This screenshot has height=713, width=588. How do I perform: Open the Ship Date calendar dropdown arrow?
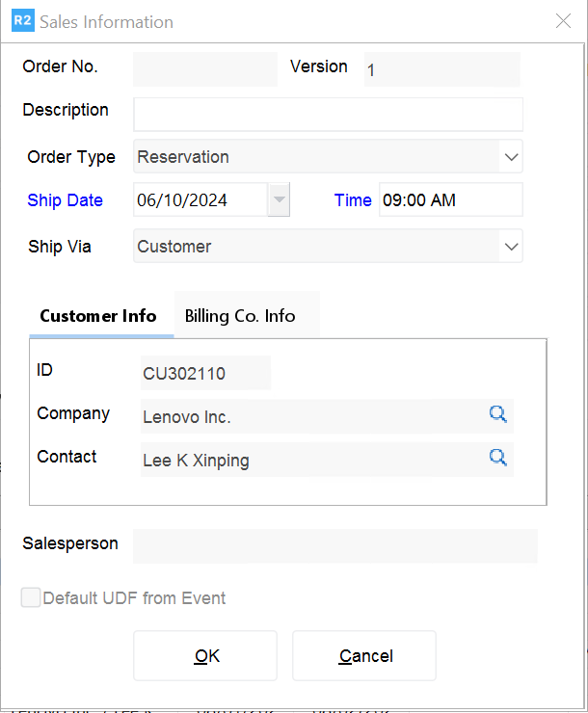click(x=279, y=200)
